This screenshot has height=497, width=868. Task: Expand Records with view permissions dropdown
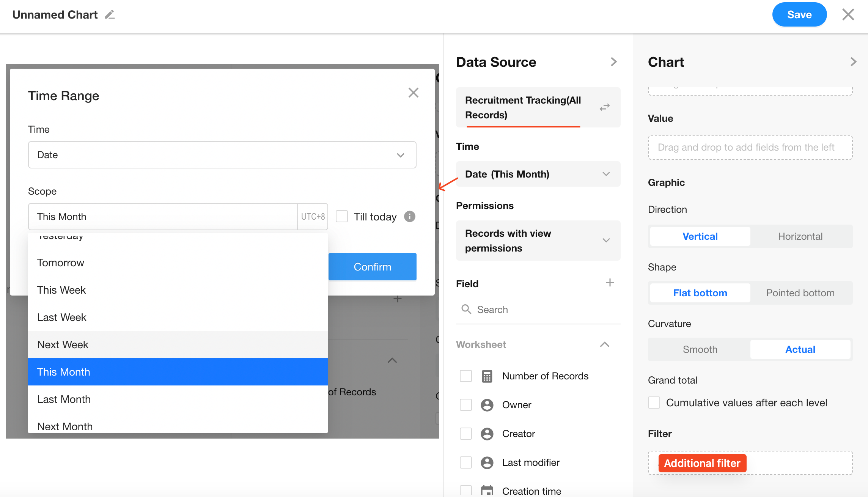point(538,241)
